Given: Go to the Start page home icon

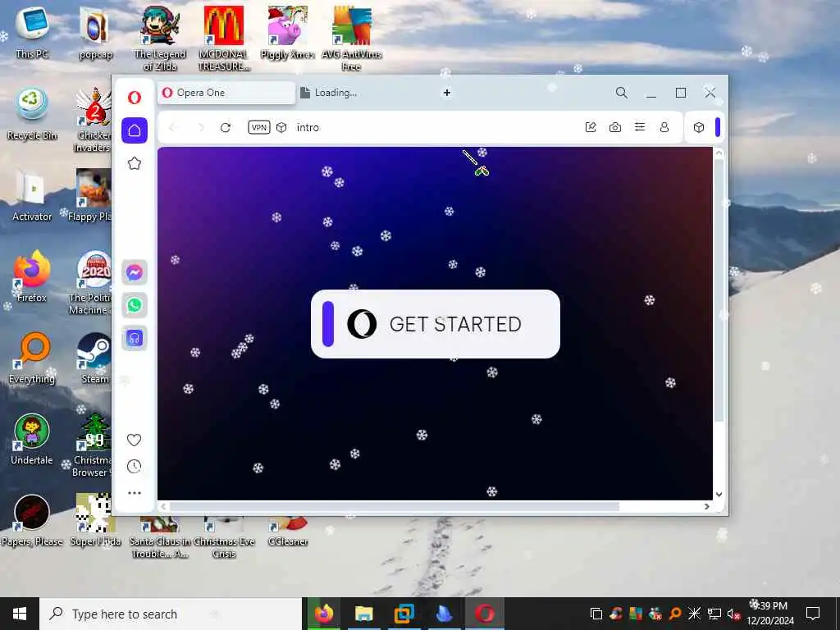Looking at the screenshot, I should click(135, 130).
